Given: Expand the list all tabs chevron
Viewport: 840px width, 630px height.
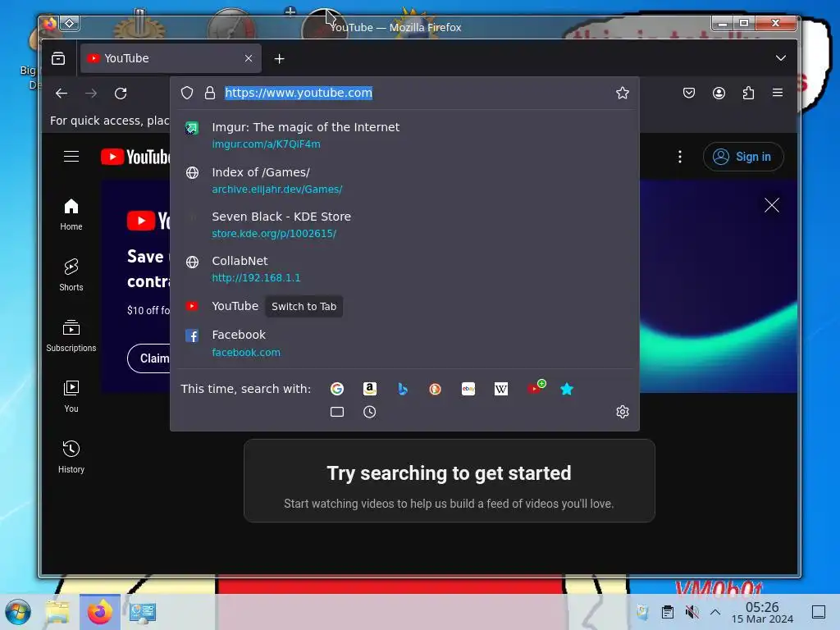Looking at the screenshot, I should [x=781, y=58].
